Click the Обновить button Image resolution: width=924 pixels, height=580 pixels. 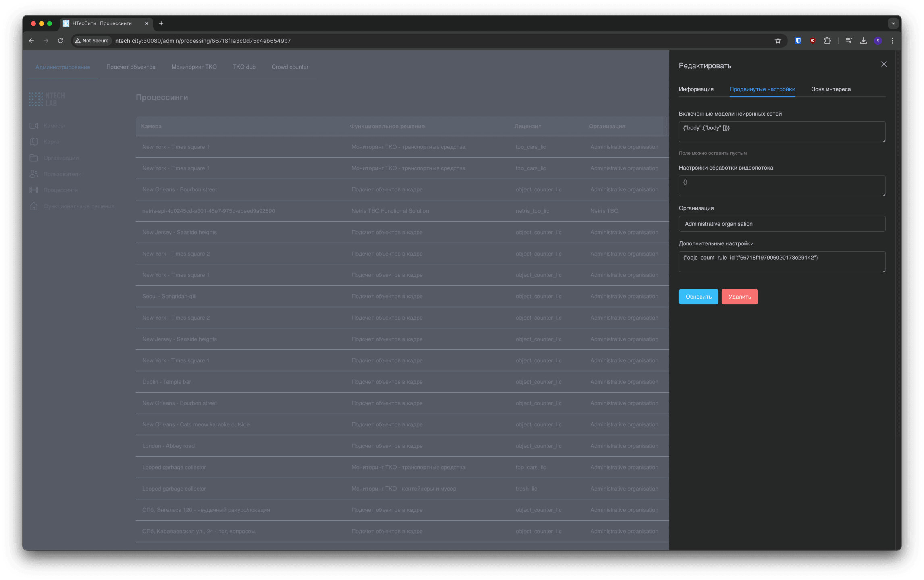click(x=698, y=297)
